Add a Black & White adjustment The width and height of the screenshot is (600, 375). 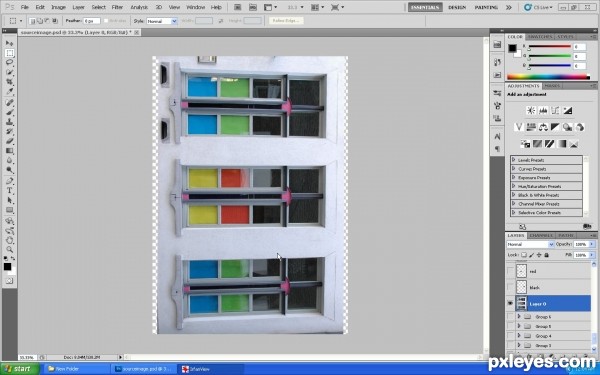(555, 127)
